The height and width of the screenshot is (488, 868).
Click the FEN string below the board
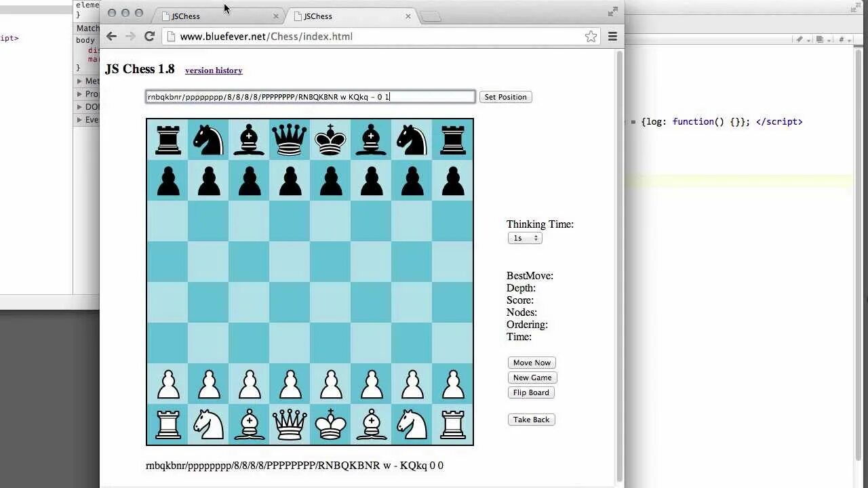coord(294,466)
